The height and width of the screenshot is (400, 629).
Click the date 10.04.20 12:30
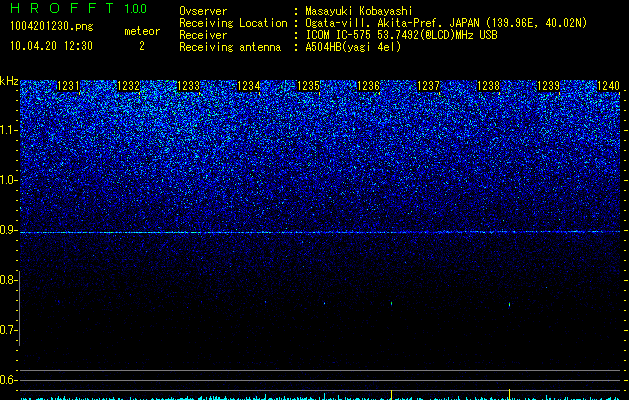pyautogui.click(x=51, y=46)
